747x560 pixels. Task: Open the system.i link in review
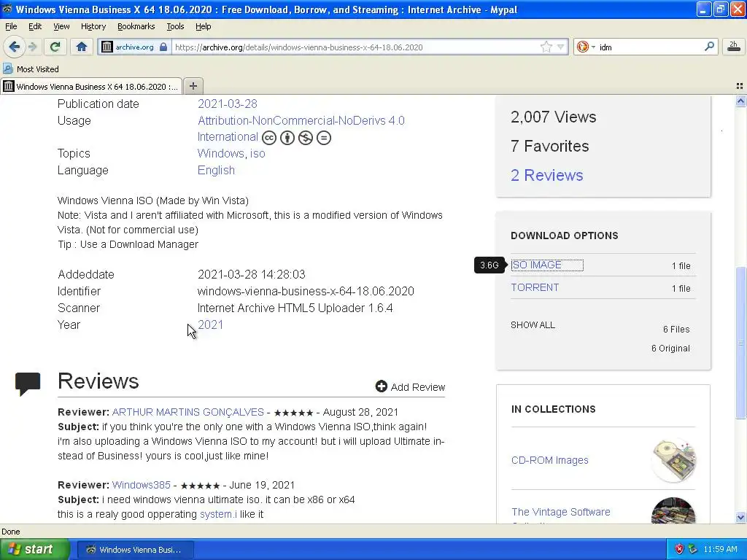tap(218, 514)
